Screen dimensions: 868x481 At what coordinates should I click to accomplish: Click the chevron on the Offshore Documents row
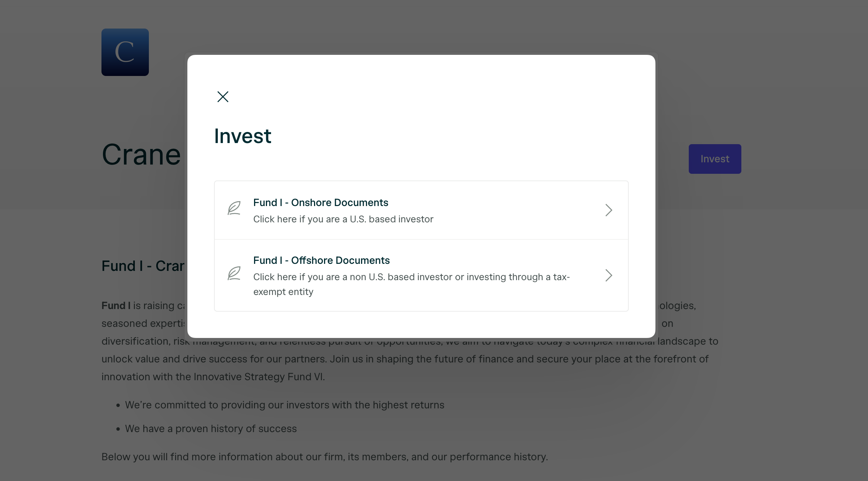tap(608, 275)
